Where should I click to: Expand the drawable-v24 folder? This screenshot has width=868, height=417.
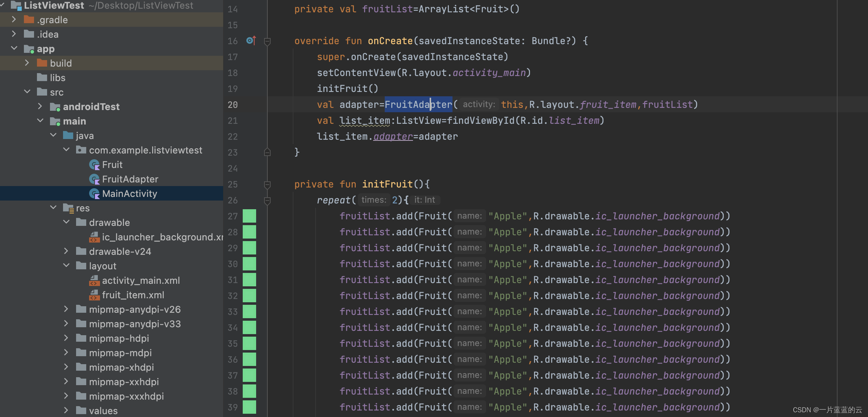point(66,251)
